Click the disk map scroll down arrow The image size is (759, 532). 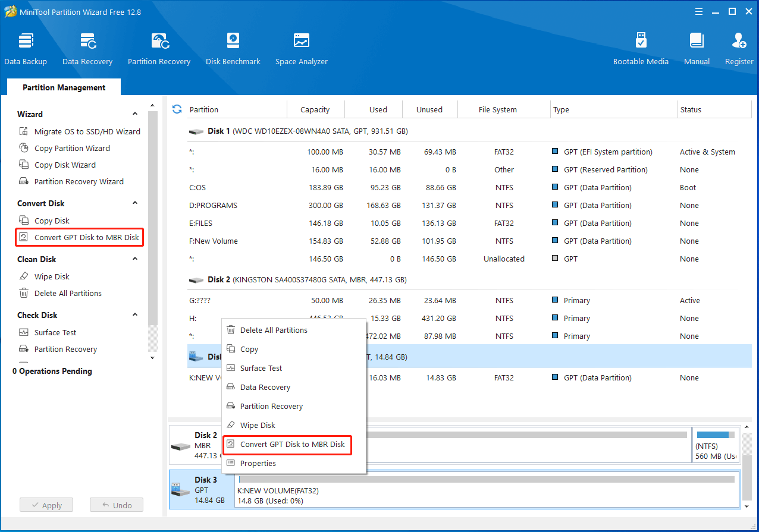(747, 506)
